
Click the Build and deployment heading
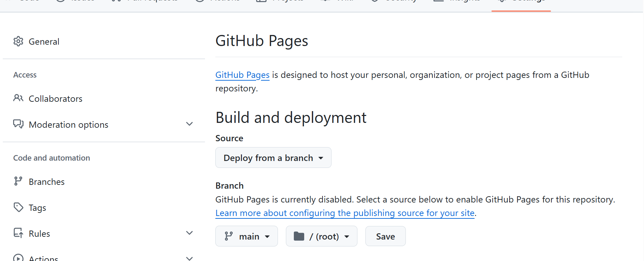point(291,118)
